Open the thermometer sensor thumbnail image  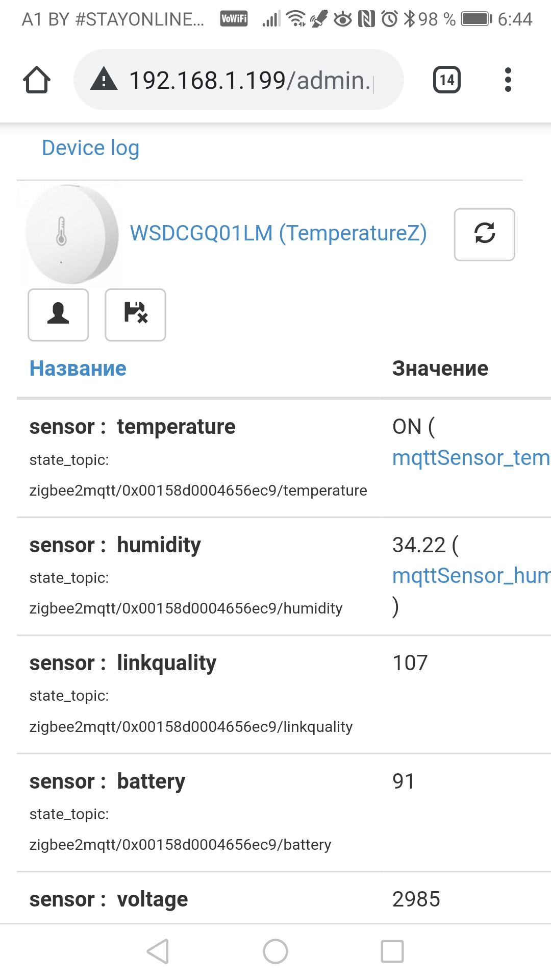pyautogui.click(x=71, y=235)
